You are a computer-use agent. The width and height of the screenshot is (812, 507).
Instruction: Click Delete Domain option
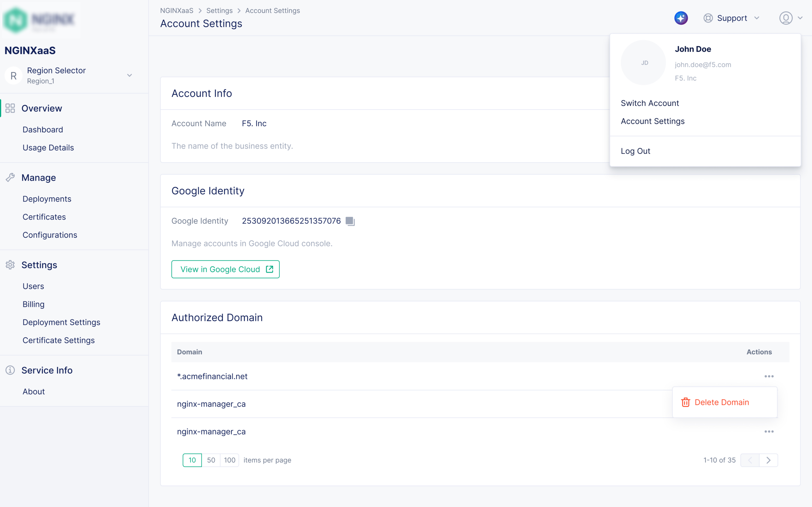[721, 402]
